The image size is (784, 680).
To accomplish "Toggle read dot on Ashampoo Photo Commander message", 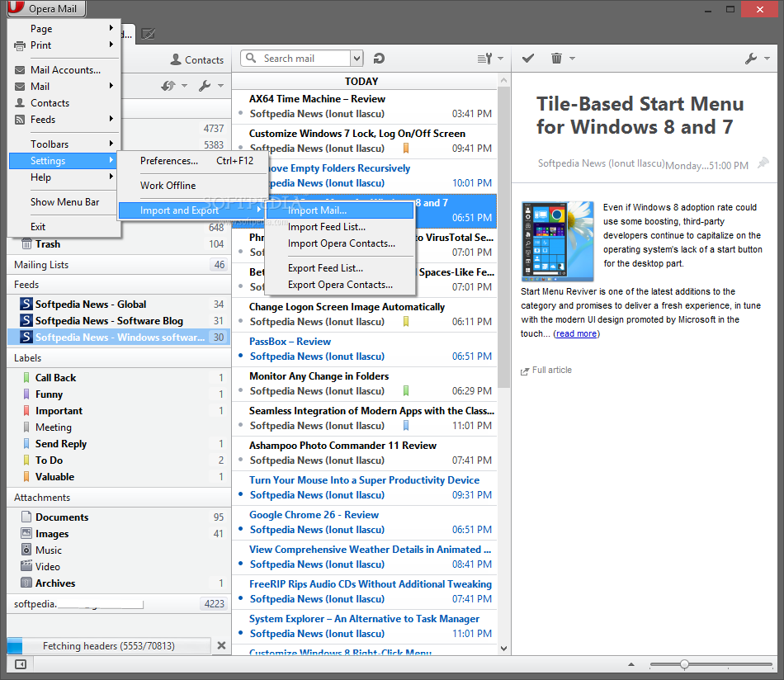I will [240, 460].
